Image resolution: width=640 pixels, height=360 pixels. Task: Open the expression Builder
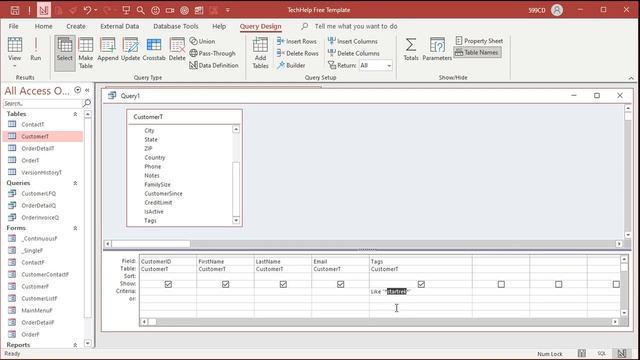pyautogui.click(x=291, y=65)
